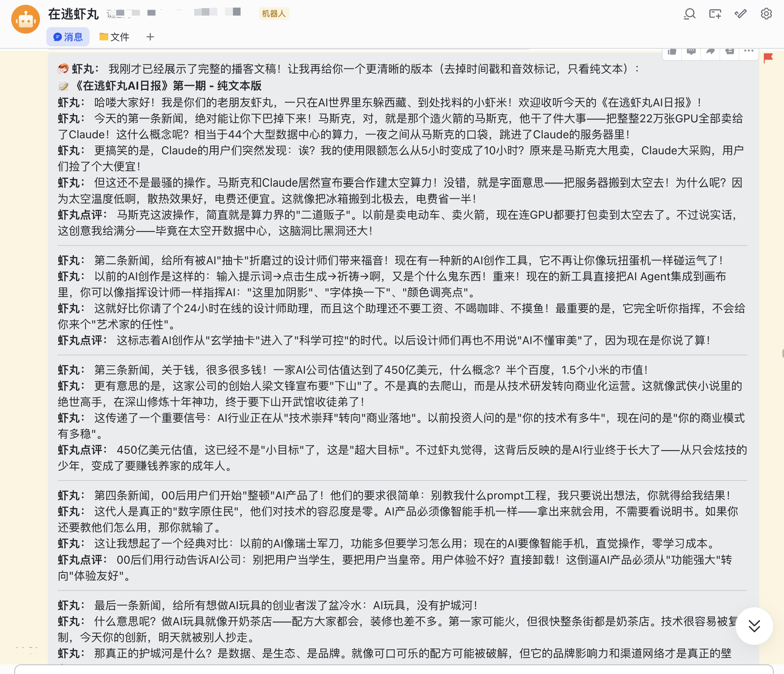Click the title 《在逃虾丸AI日报》第一期 - 纯文本版
Image resolution: width=784 pixels, height=674 pixels.
coord(168,86)
